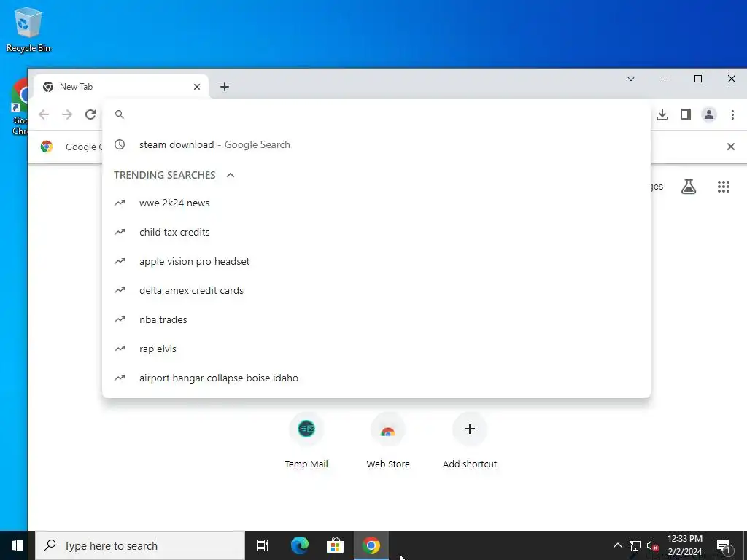Open the notification center icon
Image resolution: width=747 pixels, height=560 pixels.
tap(724, 545)
